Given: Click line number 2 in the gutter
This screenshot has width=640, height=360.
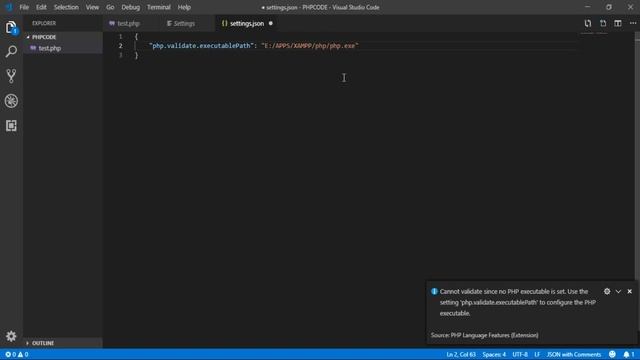Looking at the screenshot, I should 120,46.
